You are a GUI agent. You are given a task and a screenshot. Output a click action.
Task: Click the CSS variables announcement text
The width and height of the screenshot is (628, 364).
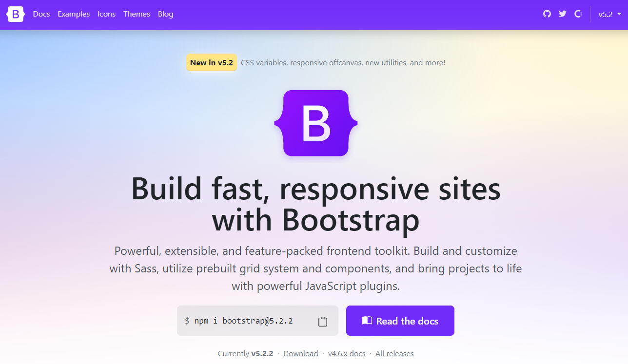click(x=343, y=62)
